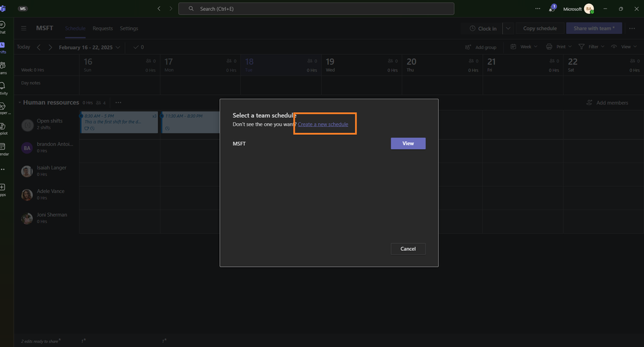The width and height of the screenshot is (644, 347).
Task: Click Add group button
Action: [480, 47]
